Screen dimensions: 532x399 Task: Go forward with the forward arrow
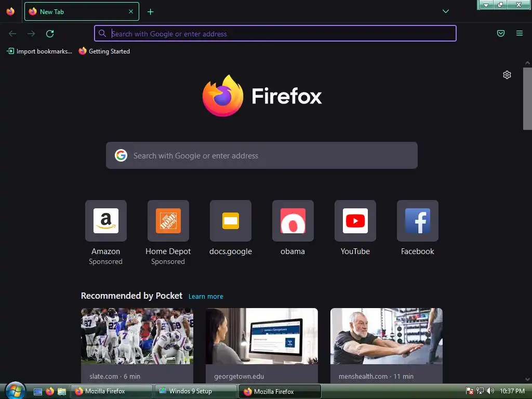pyautogui.click(x=31, y=34)
